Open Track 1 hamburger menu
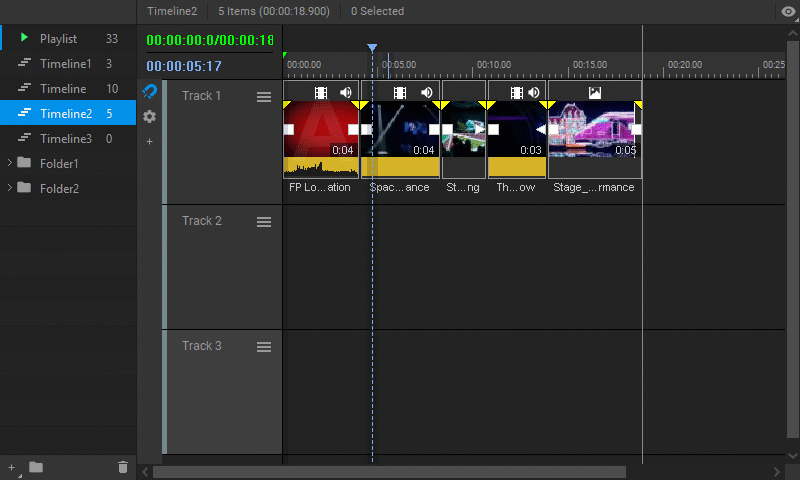This screenshot has height=480, width=800. click(x=264, y=97)
